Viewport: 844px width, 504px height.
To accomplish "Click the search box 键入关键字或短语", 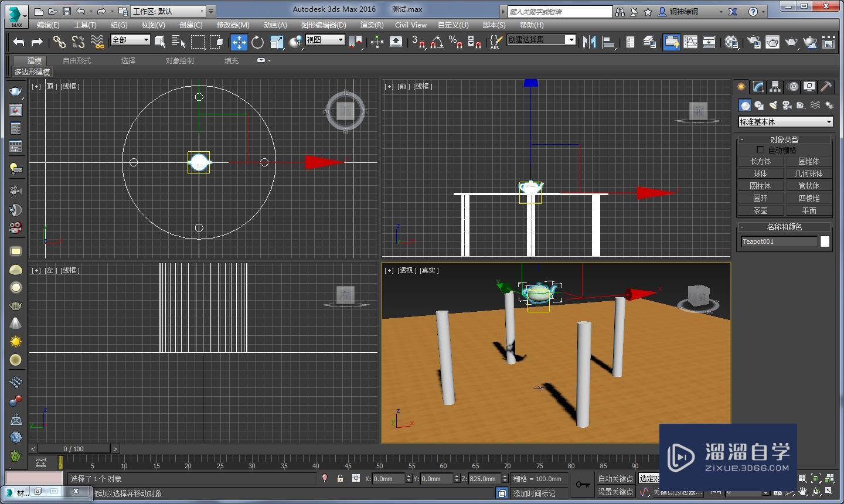I will point(560,12).
